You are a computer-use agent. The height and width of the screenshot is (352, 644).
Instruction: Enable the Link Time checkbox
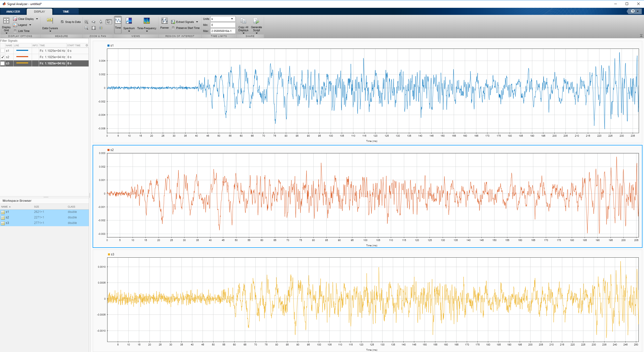point(15,31)
